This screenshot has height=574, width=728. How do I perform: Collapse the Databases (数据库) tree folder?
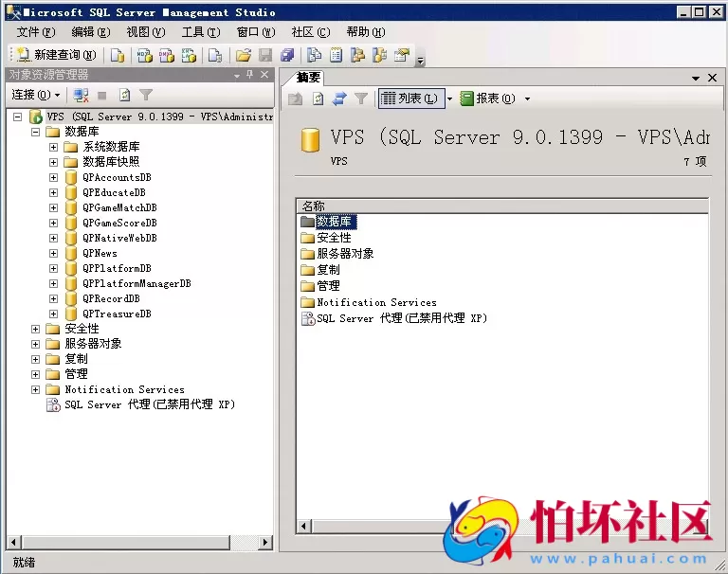pos(35,132)
